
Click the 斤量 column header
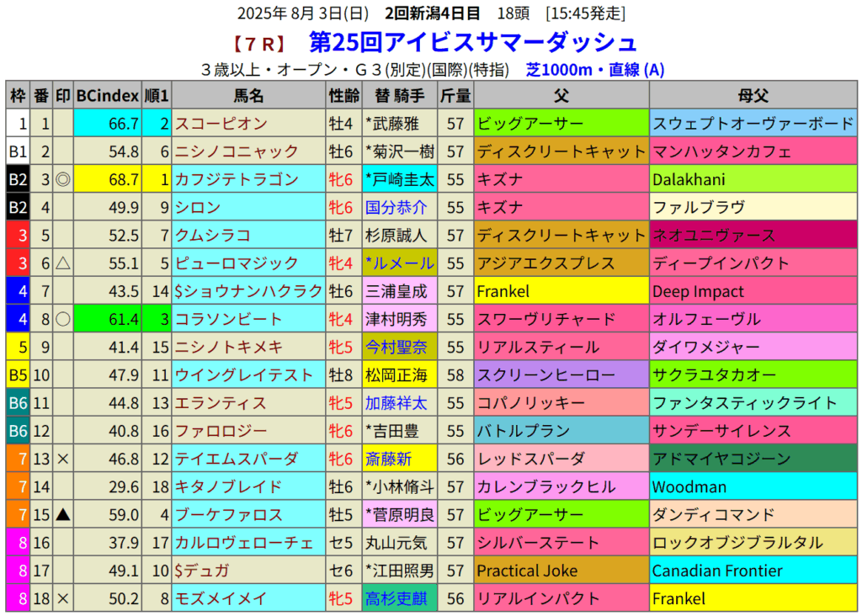click(x=455, y=95)
